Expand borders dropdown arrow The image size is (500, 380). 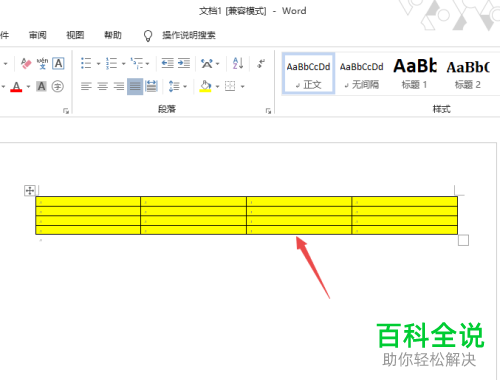click(243, 87)
